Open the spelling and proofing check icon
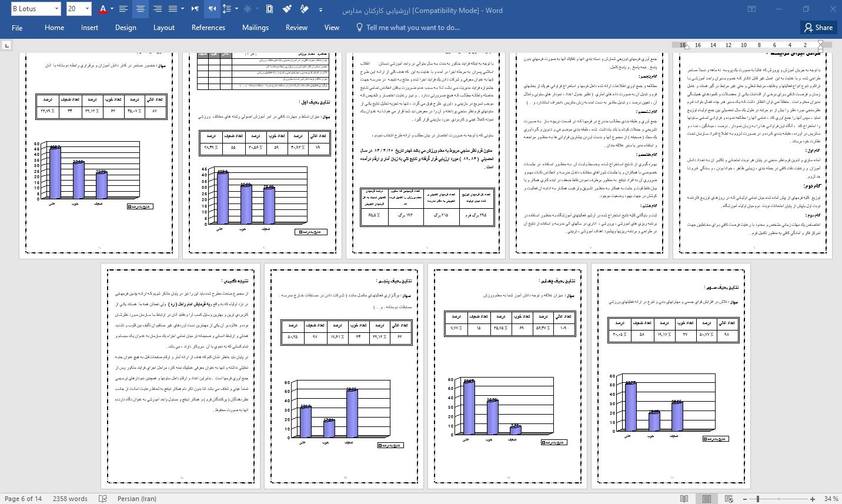 103,499
